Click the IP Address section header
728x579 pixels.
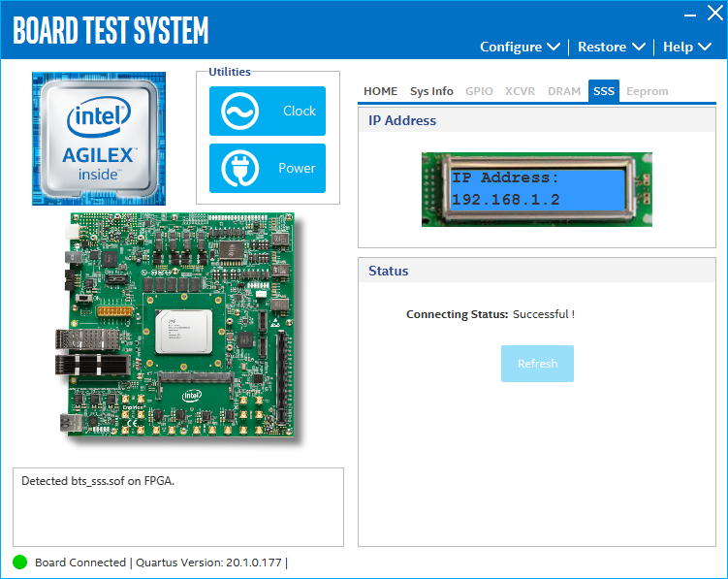coord(537,120)
